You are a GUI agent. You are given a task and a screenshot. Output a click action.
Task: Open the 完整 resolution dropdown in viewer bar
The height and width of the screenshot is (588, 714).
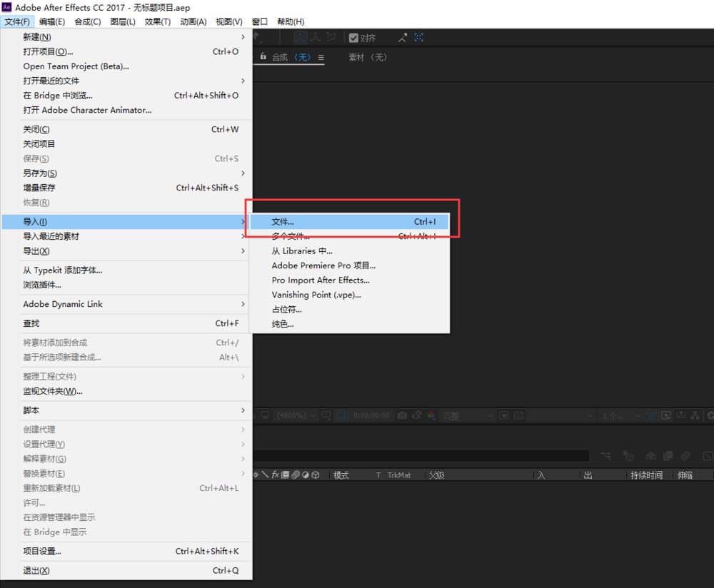click(x=467, y=415)
